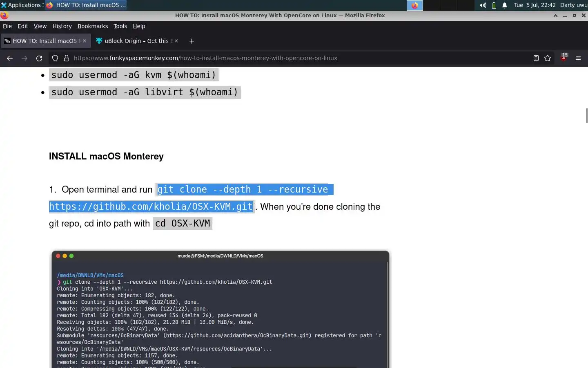This screenshot has height=368, width=588.
Task: Click the forward navigation arrow
Action: (x=24, y=58)
